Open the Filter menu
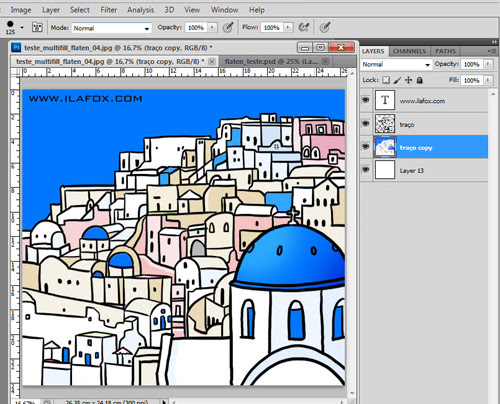The image size is (500, 404). [109, 10]
